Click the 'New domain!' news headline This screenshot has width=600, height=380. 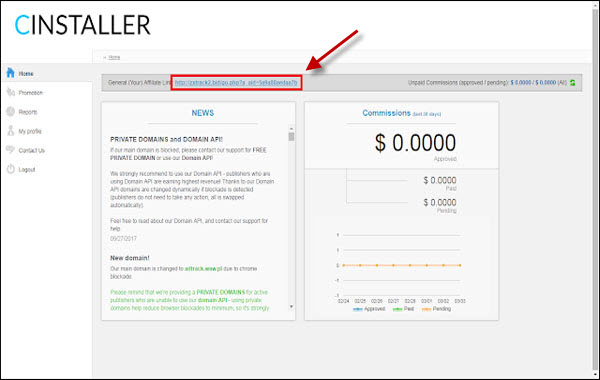130,258
